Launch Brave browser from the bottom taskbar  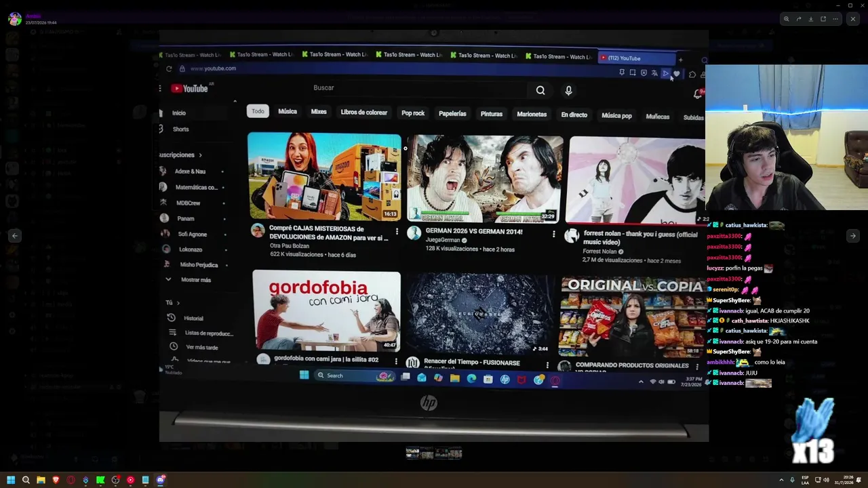pos(56,480)
